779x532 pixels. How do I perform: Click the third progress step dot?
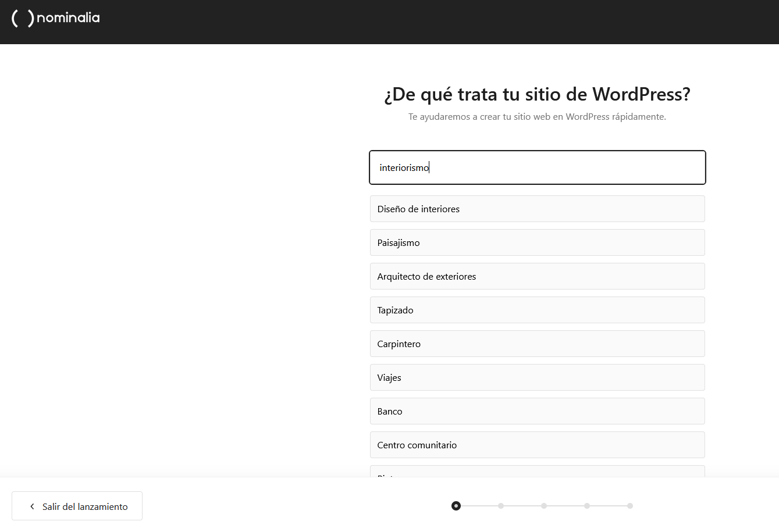544,506
